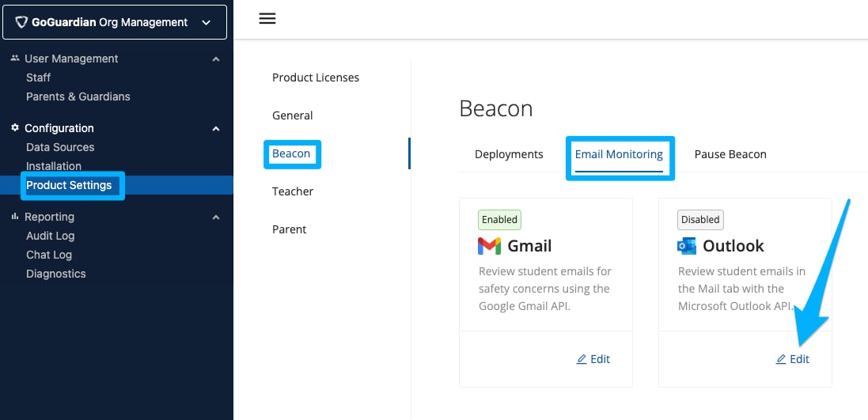This screenshot has height=420, width=868.
Task: Click the Gmail card title
Action: 529,246
